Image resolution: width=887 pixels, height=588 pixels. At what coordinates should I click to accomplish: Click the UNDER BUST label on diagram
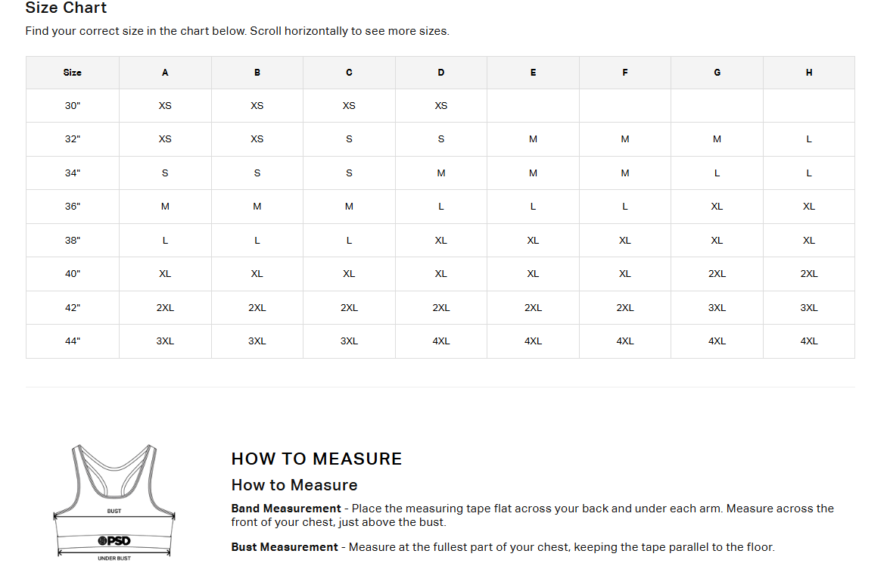point(114,558)
